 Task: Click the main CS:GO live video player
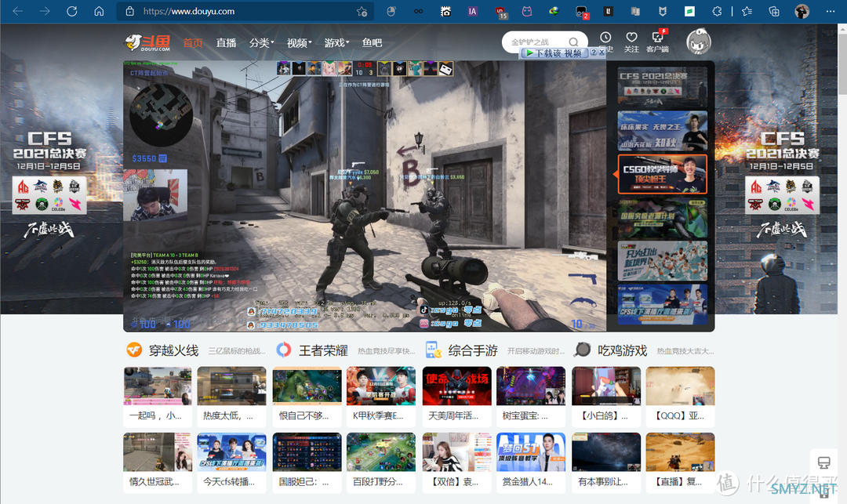tap(365, 196)
